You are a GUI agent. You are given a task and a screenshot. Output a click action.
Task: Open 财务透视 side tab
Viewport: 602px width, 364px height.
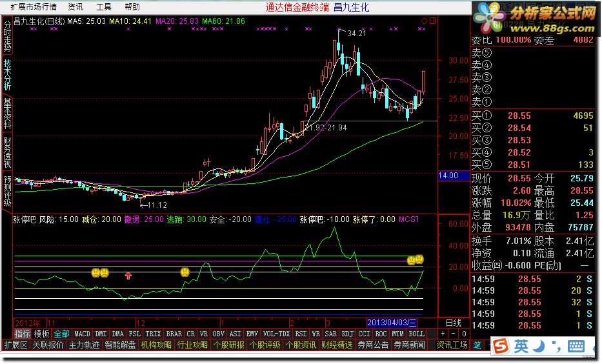click(x=7, y=152)
